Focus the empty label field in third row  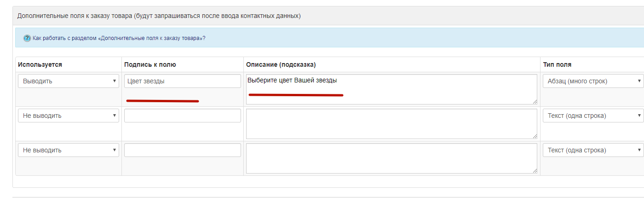(182, 150)
